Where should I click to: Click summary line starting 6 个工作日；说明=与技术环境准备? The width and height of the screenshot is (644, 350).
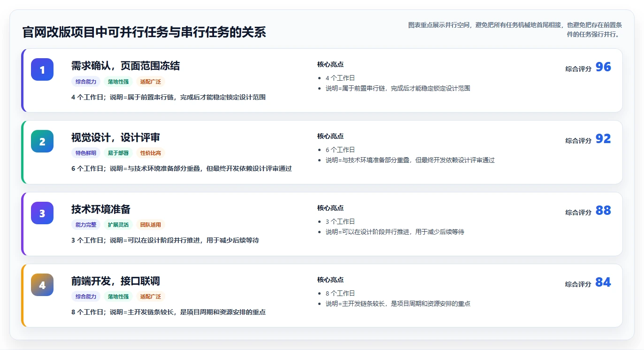(x=182, y=169)
